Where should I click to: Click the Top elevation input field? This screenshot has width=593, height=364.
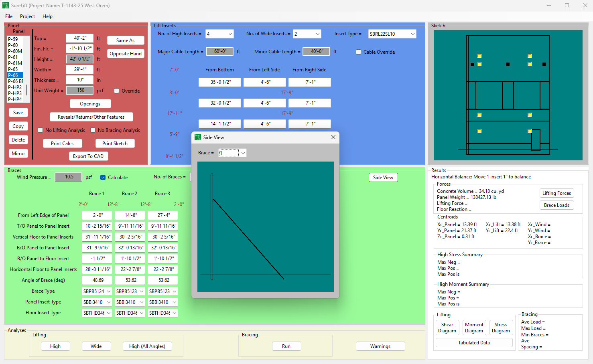coord(80,38)
